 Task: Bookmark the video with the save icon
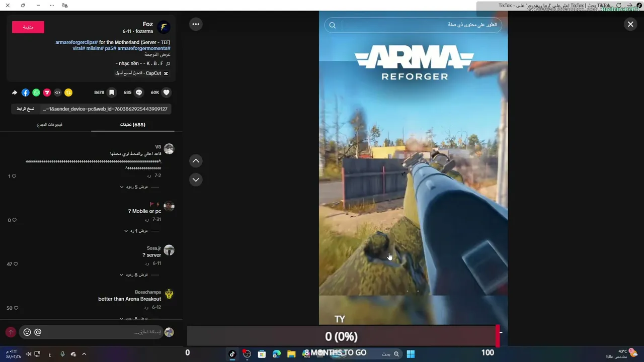point(112,93)
